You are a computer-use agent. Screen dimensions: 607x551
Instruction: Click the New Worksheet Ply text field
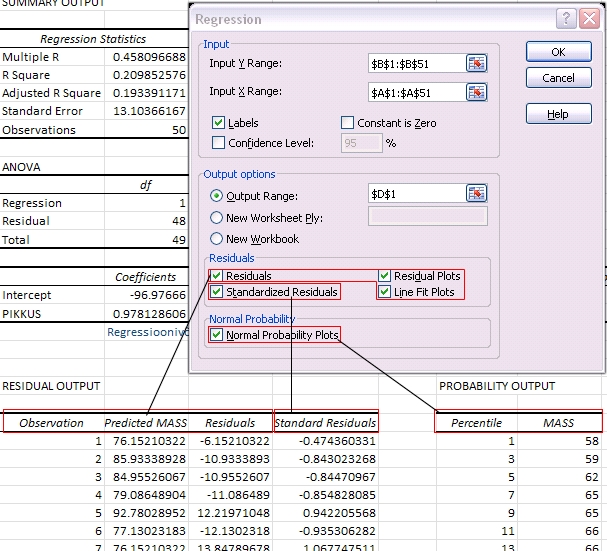[428, 216]
